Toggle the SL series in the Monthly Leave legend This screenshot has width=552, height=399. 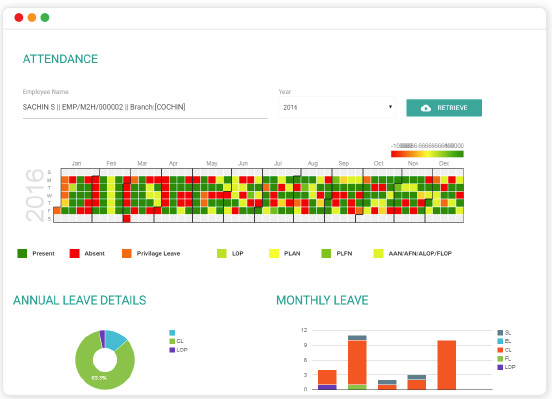tap(504, 332)
